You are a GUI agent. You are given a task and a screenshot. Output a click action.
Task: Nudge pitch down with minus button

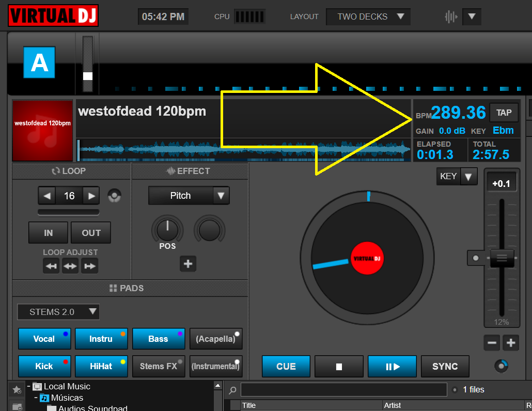click(492, 343)
